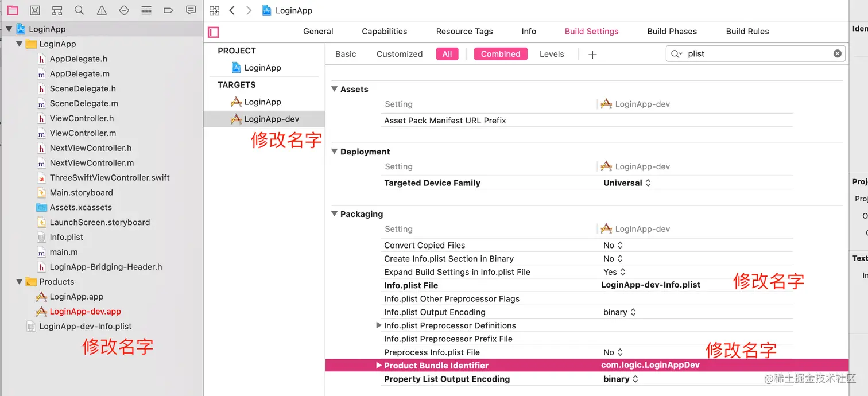Open Expand Build Settings Yes dropdown
The height and width of the screenshot is (396, 868).
click(615, 271)
